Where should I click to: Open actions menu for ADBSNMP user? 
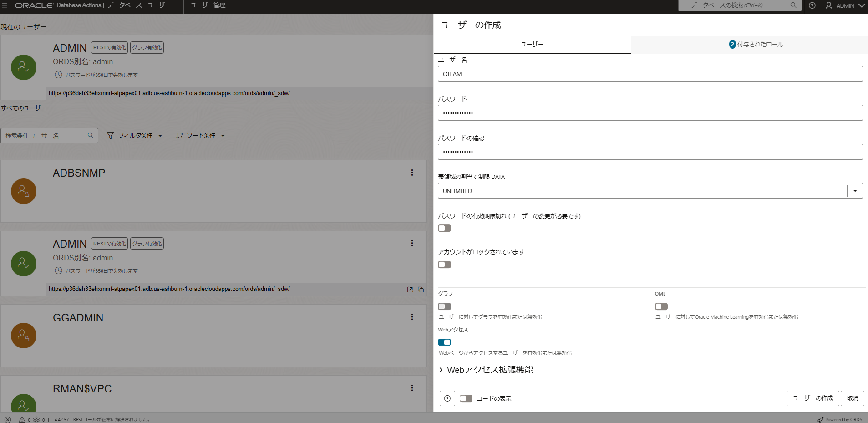click(x=412, y=173)
